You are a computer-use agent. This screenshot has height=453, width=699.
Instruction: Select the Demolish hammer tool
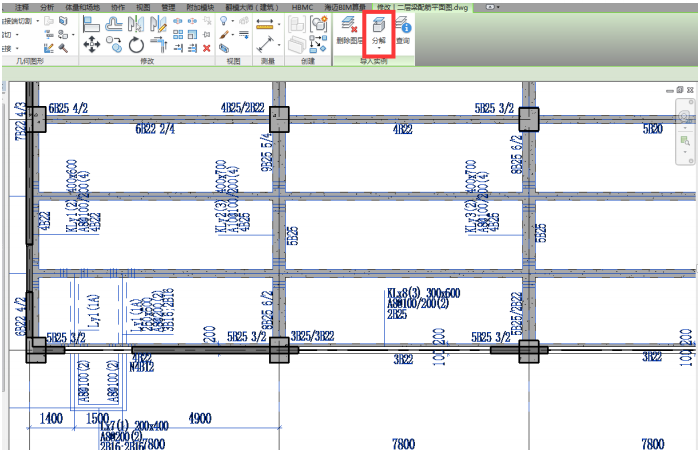coord(63,48)
